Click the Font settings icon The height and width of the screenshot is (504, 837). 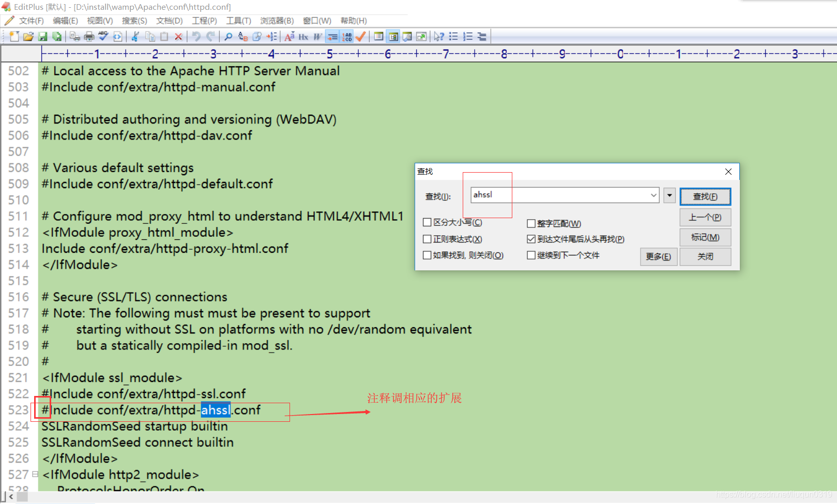pyautogui.click(x=289, y=36)
